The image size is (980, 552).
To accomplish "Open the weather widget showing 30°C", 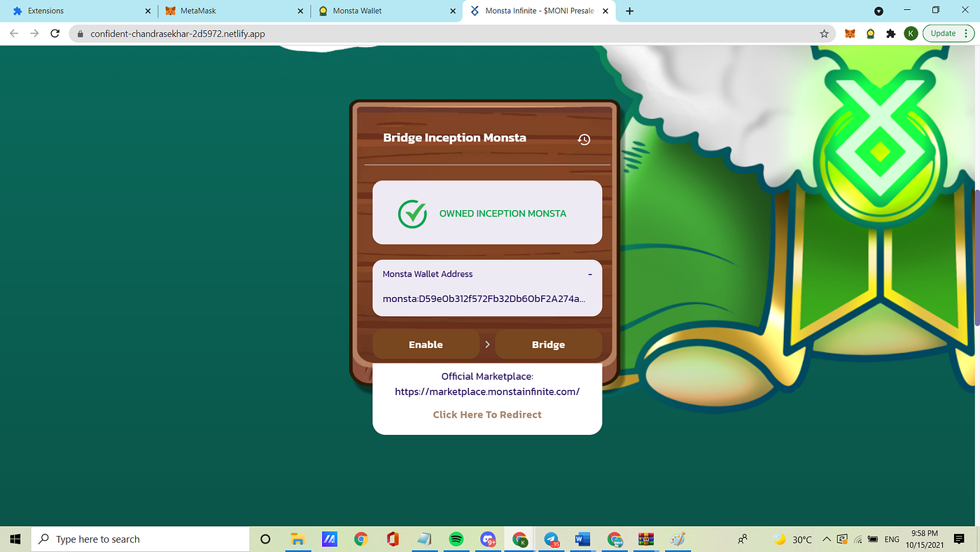I will tap(793, 539).
